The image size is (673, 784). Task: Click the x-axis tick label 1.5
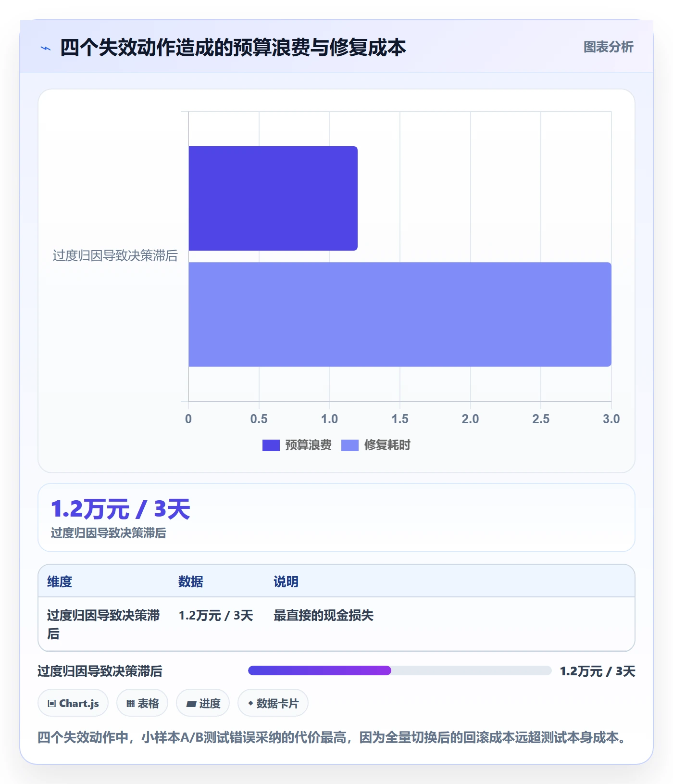(x=400, y=419)
